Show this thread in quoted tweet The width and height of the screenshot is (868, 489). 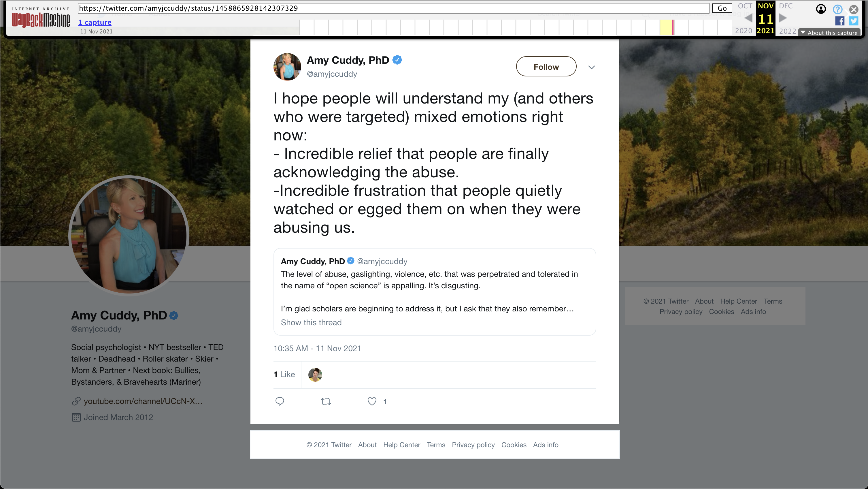(311, 322)
